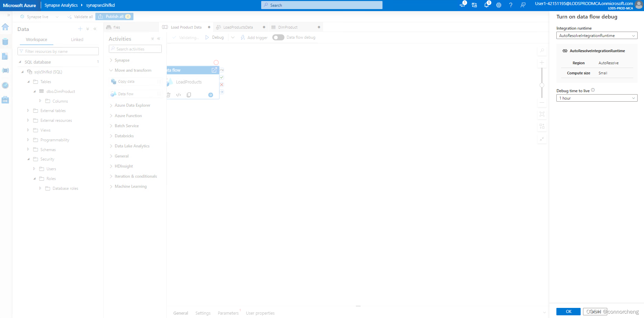Screen dimensions: 644x318
Task: Delete the LoadProducts activity
Action: pyautogui.click(x=168, y=95)
